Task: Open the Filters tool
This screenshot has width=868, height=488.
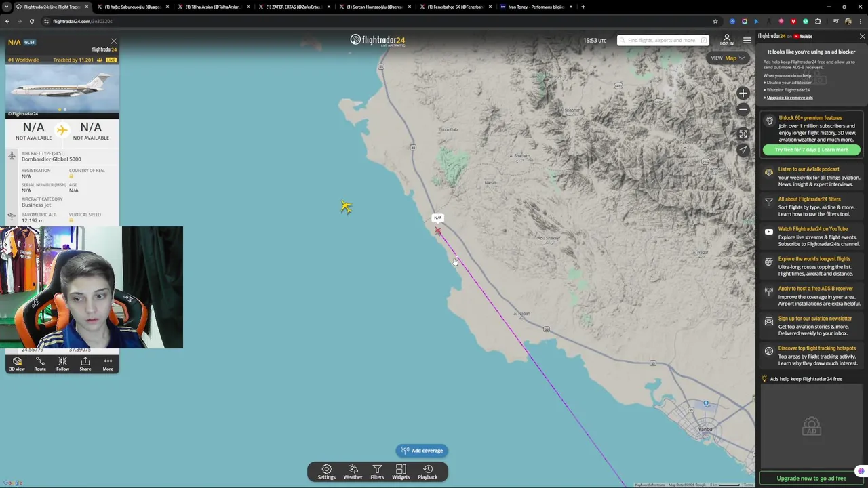Action: (377, 472)
